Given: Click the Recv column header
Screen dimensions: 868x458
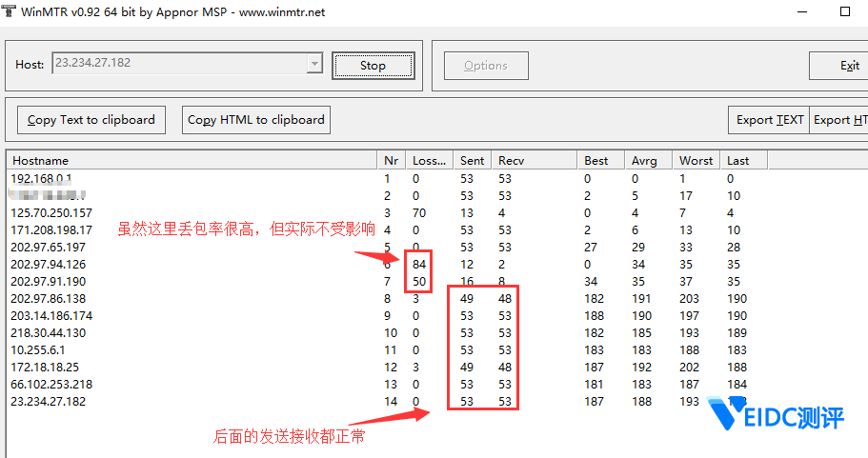Looking at the screenshot, I should 535,161.
